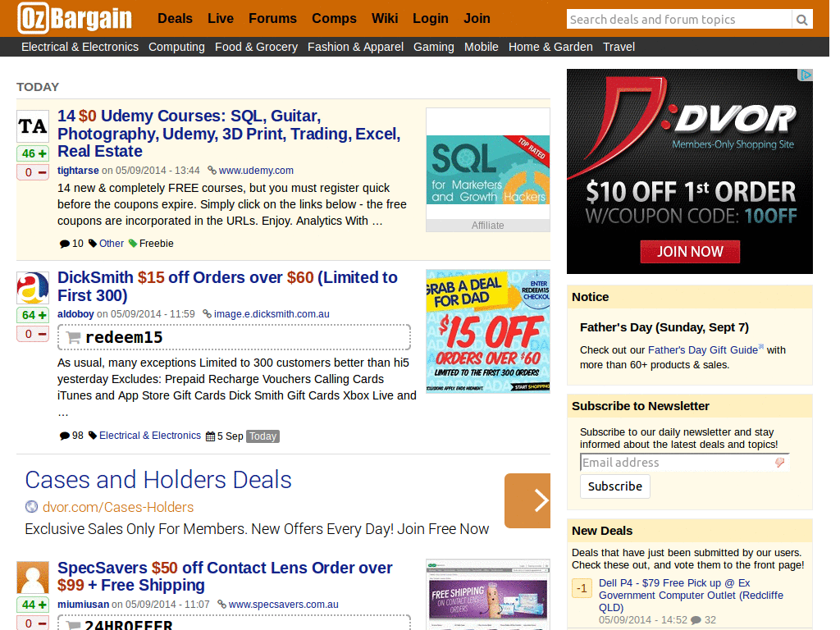Click the shopping cart icon beside redeem15
The image size is (840, 630).
pos(73,337)
